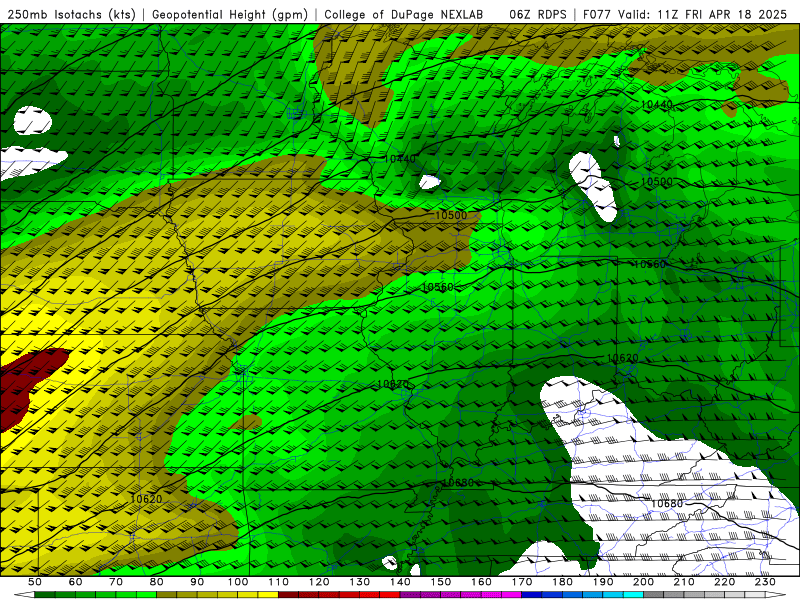
Task: Click the "College of DuPage NEXLAB" credit text
Action: [404, 14]
